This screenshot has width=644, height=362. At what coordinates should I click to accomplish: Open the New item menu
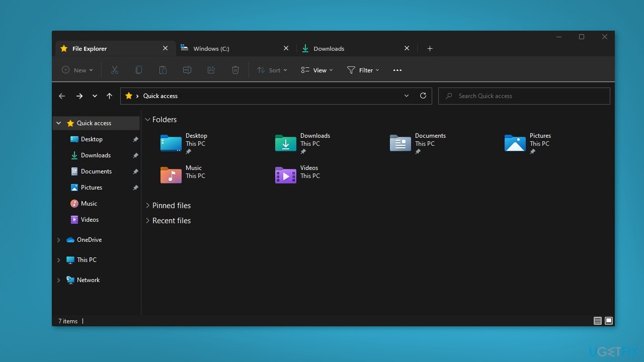coord(76,70)
